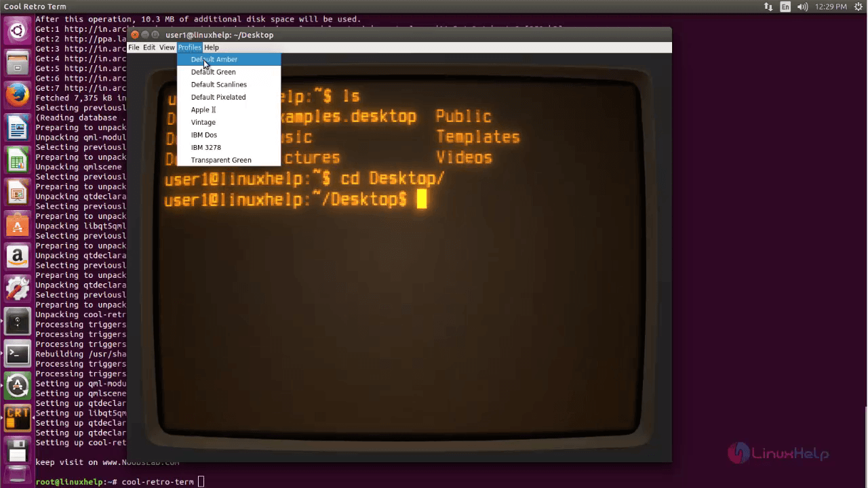Image resolution: width=868 pixels, height=488 pixels.
Task: Click the 'Cool Retro Term' top bar title
Action: click(x=35, y=7)
